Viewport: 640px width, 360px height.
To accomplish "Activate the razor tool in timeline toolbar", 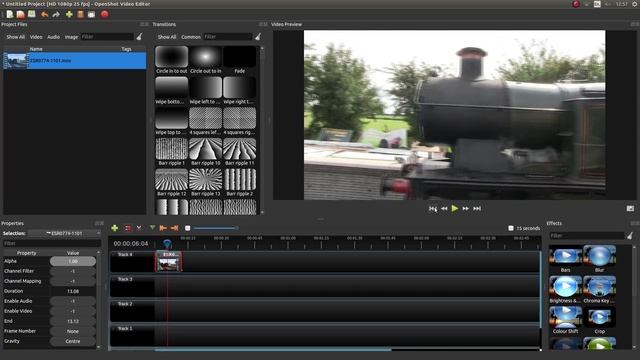I will click(139, 228).
